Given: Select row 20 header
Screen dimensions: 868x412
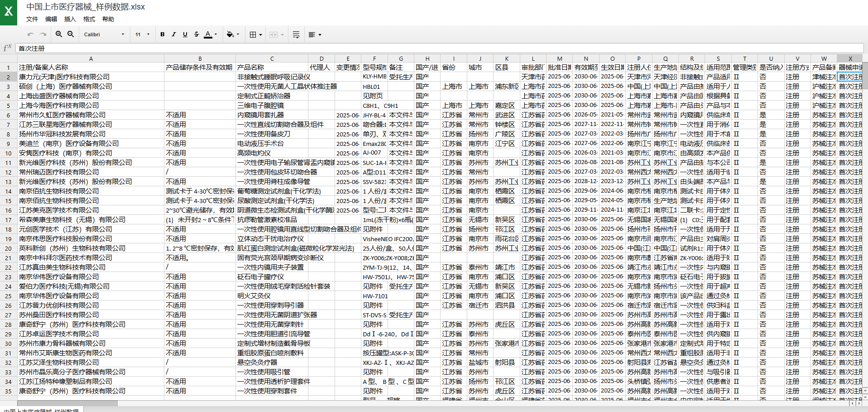Looking at the screenshot, I should pyautogui.click(x=9, y=248).
